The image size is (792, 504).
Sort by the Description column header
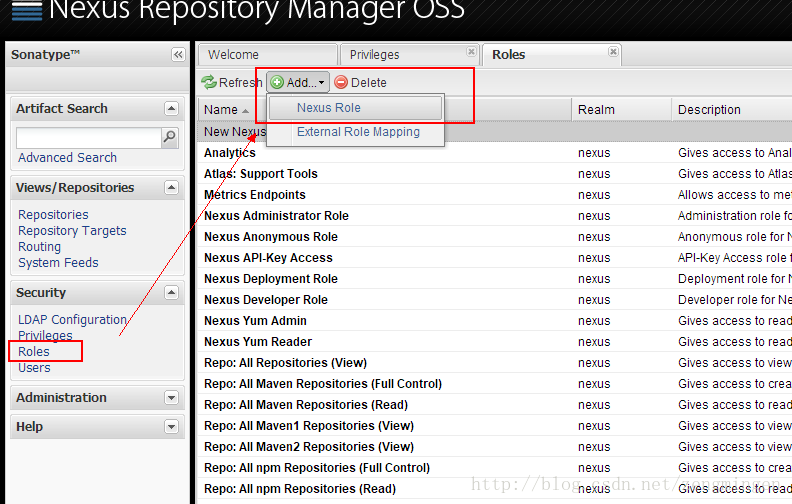(731, 110)
